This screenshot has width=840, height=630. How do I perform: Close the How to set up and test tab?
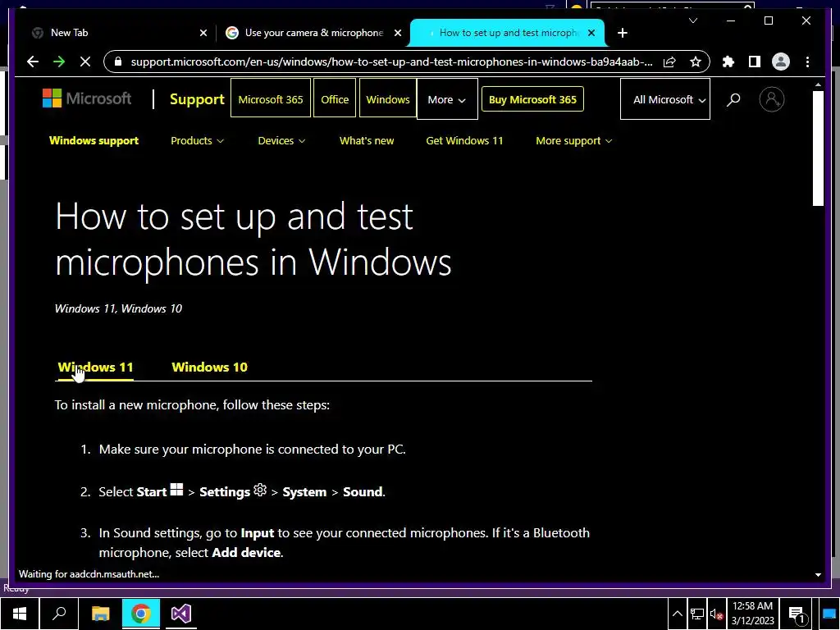pos(591,33)
